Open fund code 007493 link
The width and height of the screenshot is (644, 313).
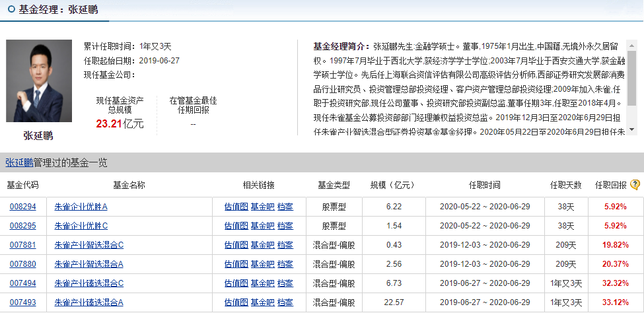pyautogui.click(x=22, y=302)
